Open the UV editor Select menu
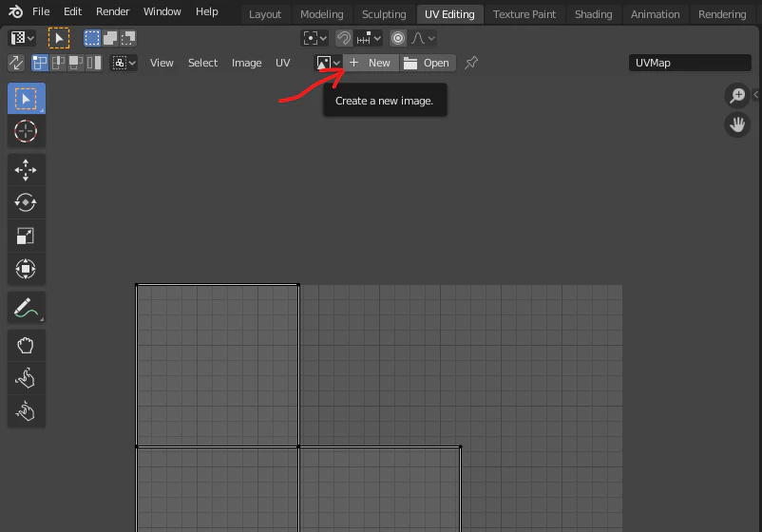The height and width of the screenshot is (532, 762). [202, 63]
